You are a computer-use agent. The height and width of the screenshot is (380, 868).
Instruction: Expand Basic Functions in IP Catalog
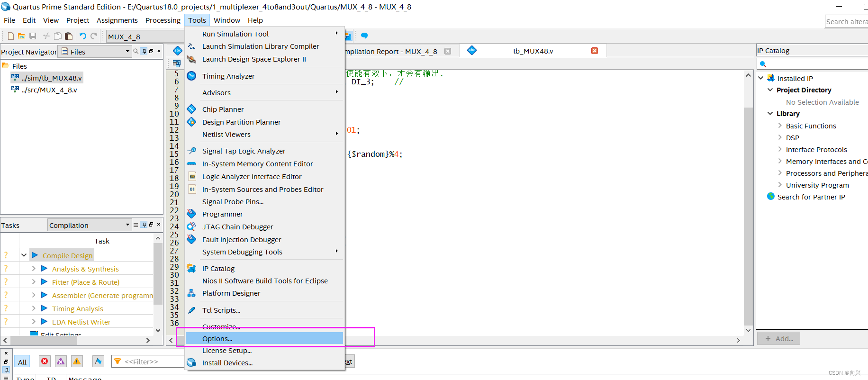click(x=780, y=126)
